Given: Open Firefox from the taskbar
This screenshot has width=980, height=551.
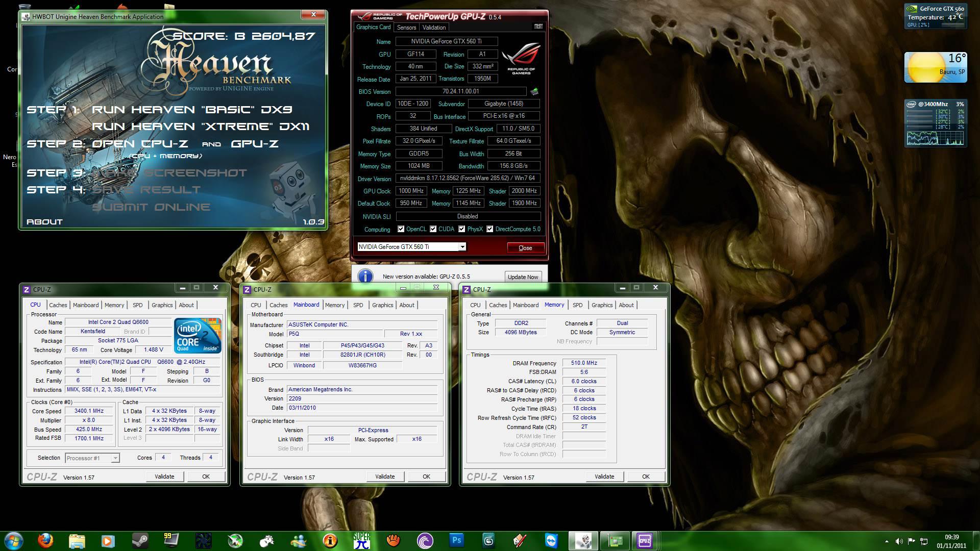Looking at the screenshot, I should pyautogui.click(x=45, y=540).
